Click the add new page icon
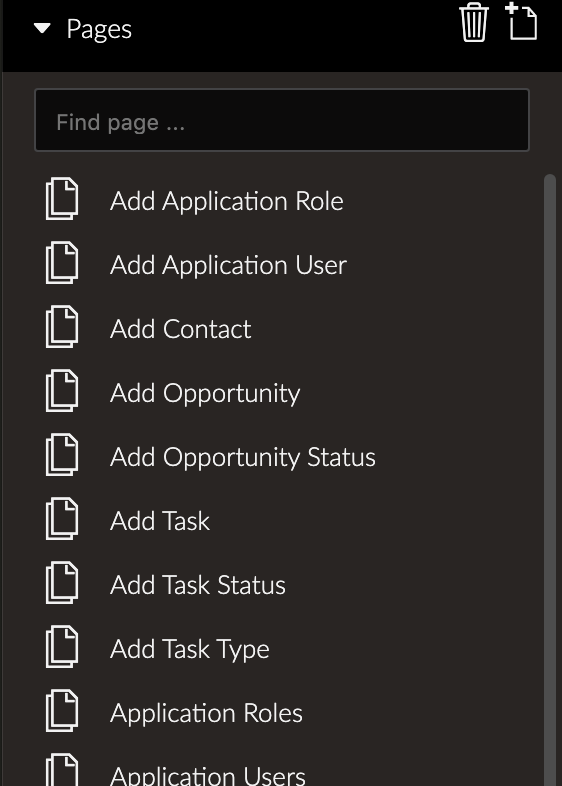 tap(521, 21)
